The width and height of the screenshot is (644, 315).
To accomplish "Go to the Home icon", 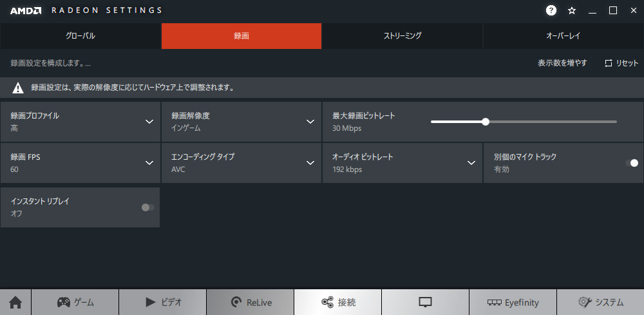I will [15, 302].
